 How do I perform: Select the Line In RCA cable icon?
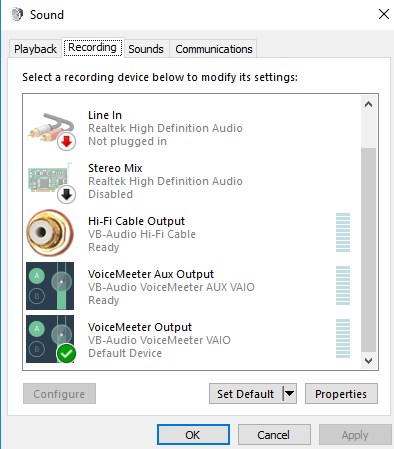pos(52,131)
